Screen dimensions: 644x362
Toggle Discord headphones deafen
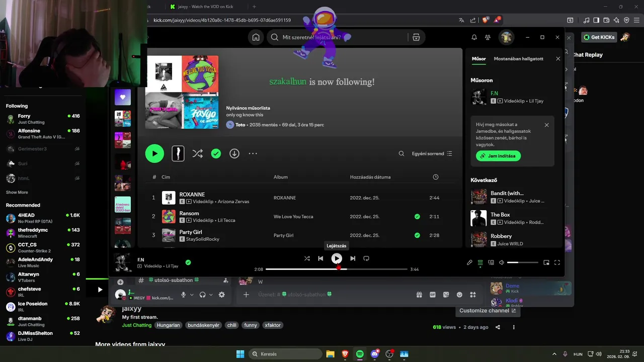coord(202,295)
